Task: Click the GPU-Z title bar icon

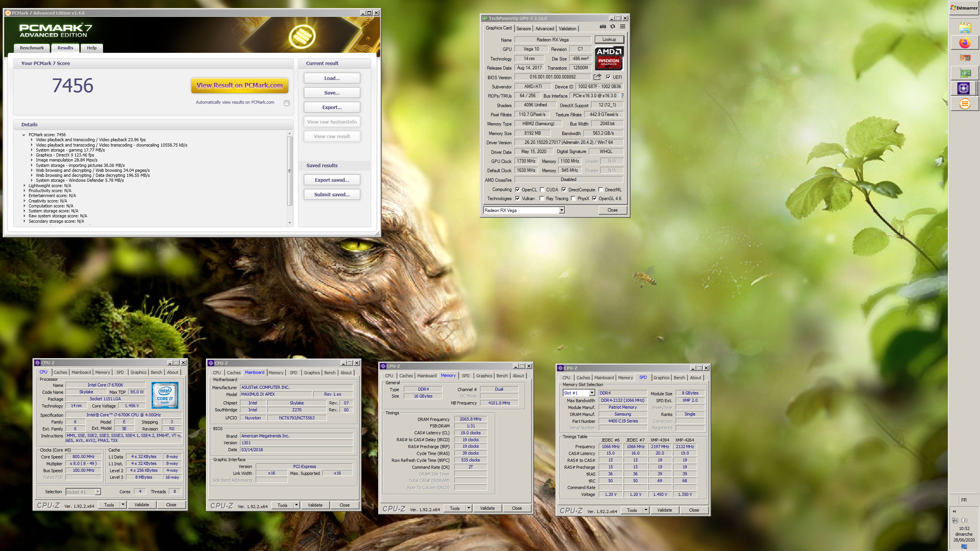Action: (x=485, y=18)
